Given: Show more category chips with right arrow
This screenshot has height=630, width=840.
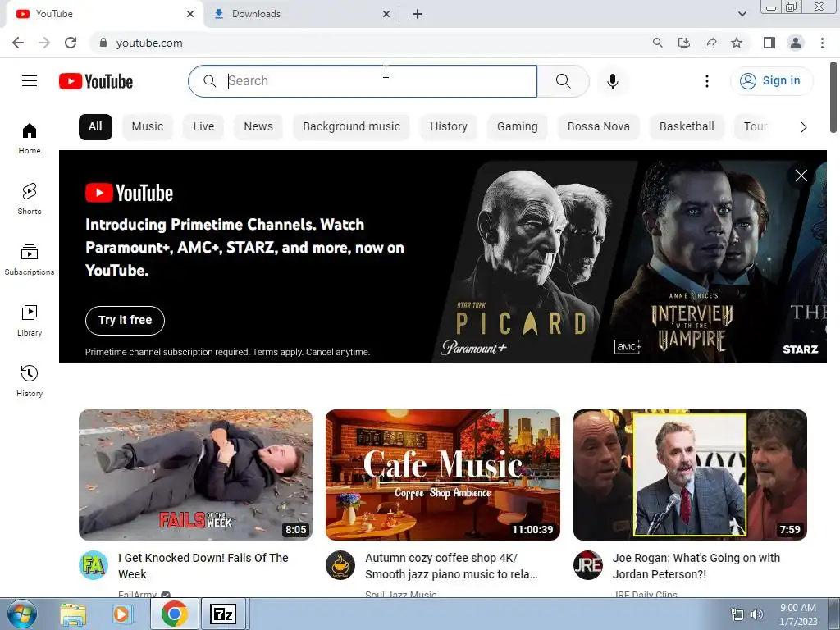Looking at the screenshot, I should coord(803,127).
